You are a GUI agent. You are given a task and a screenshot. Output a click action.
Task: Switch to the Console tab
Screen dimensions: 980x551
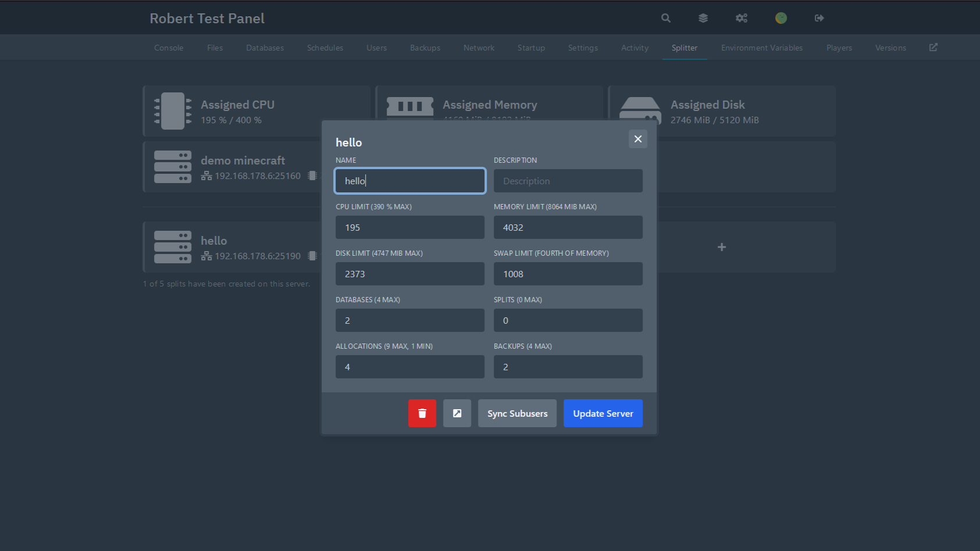pos(169,48)
